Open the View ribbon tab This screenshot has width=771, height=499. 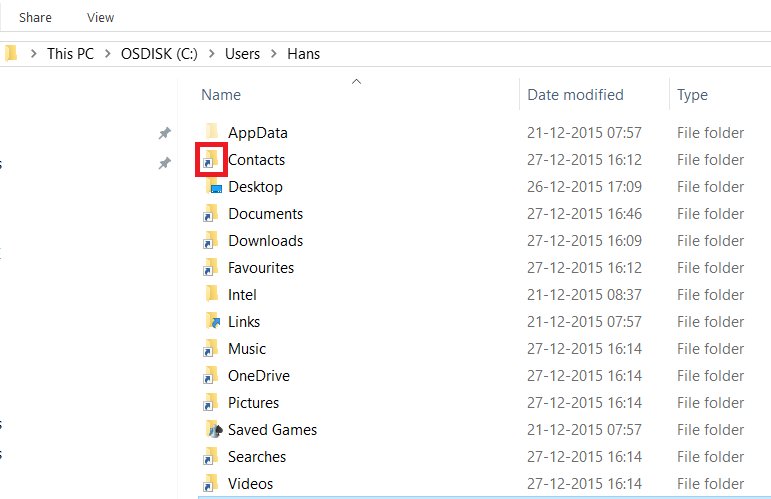point(100,18)
